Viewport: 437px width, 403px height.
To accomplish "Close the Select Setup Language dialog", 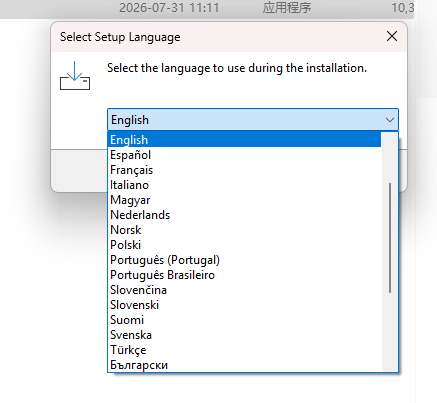I will click(392, 36).
